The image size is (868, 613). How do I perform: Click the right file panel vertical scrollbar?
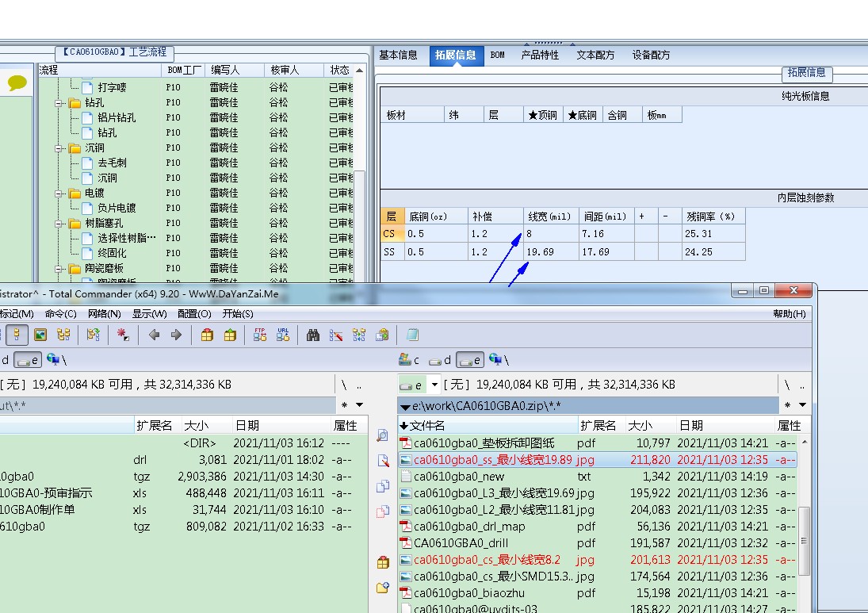[805, 523]
